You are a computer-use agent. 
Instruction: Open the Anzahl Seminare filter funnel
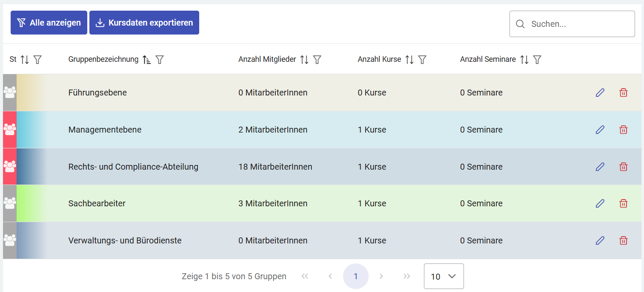[537, 60]
